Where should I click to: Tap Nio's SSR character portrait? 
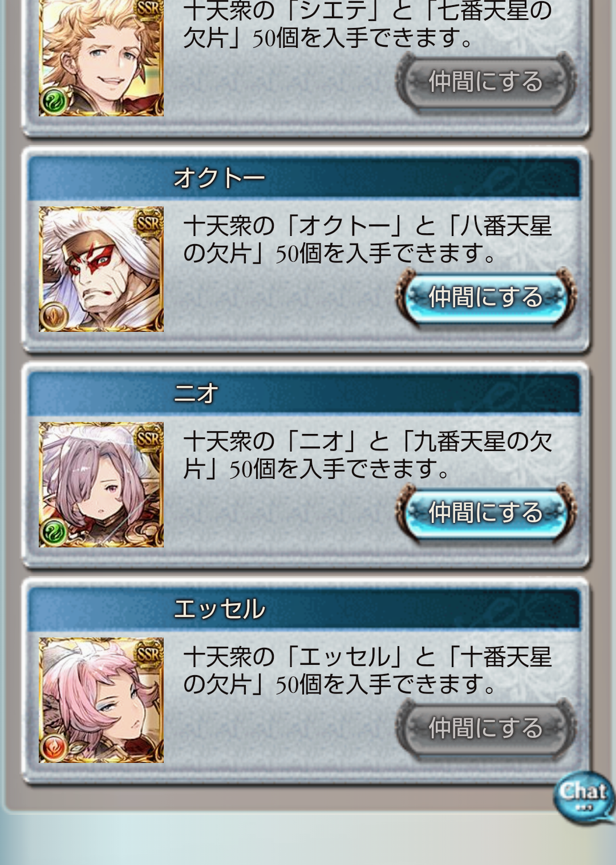tap(101, 485)
